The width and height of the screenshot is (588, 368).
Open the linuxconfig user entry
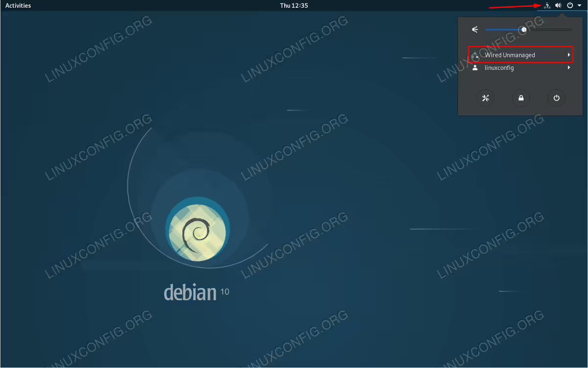pos(520,68)
